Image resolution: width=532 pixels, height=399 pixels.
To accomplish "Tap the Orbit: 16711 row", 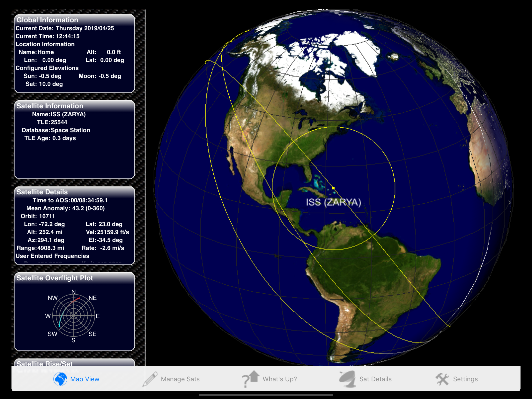I will [x=38, y=216].
